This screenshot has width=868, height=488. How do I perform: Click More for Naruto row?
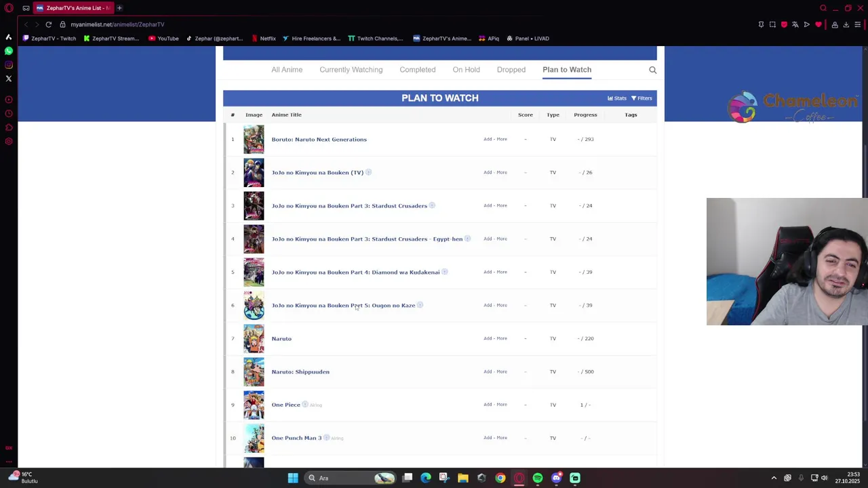point(502,338)
